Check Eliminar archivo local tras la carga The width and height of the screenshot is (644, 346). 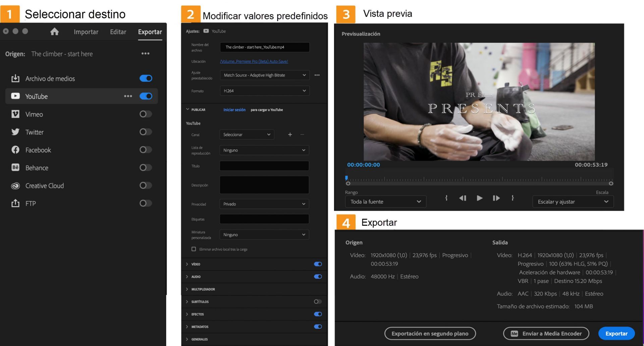click(194, 249)
